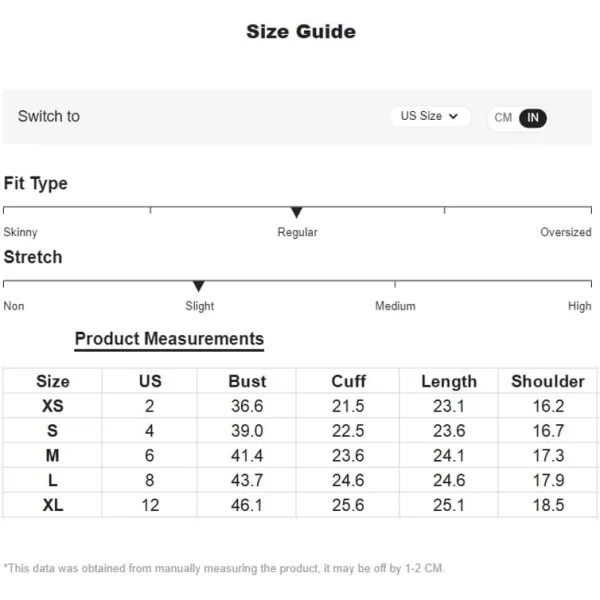Click the Skinny fit label
Image resolution: width=600 pixels, height=600 pixels.
click(21, 232)
